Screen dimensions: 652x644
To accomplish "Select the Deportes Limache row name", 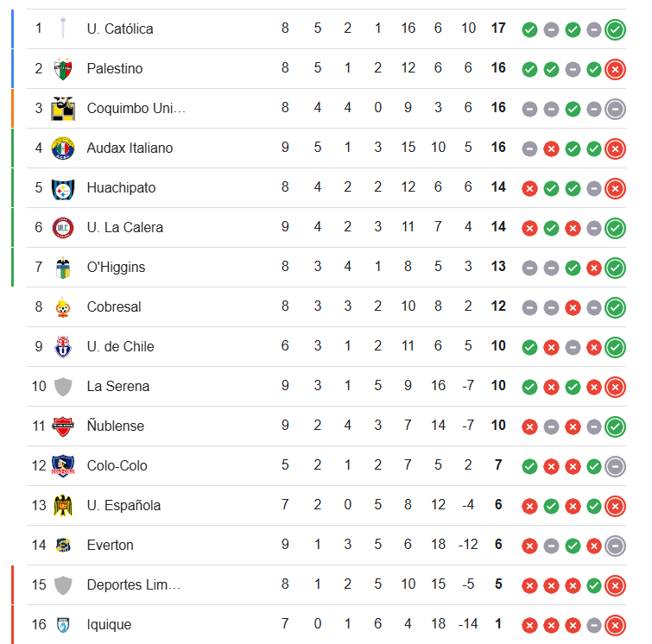I will point(134,584).
